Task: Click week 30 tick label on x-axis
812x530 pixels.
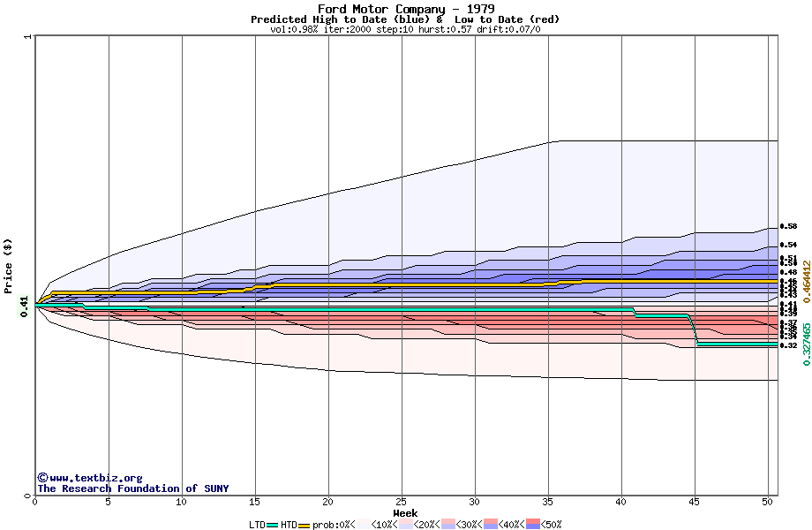Action: [474, 502]
